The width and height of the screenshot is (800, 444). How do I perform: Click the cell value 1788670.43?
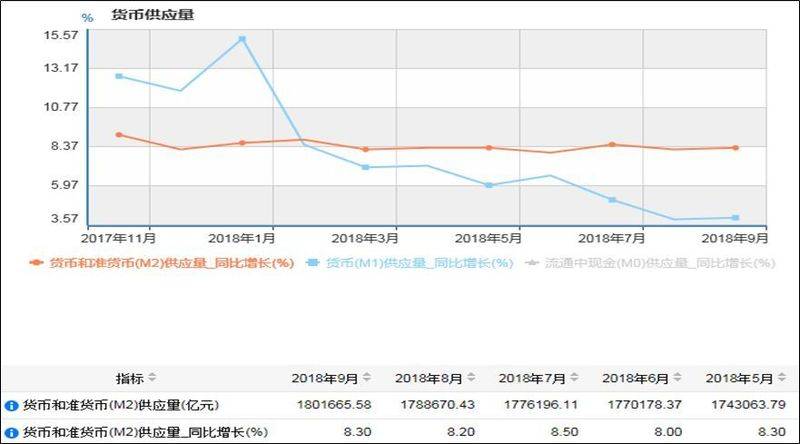click(438, 405)
